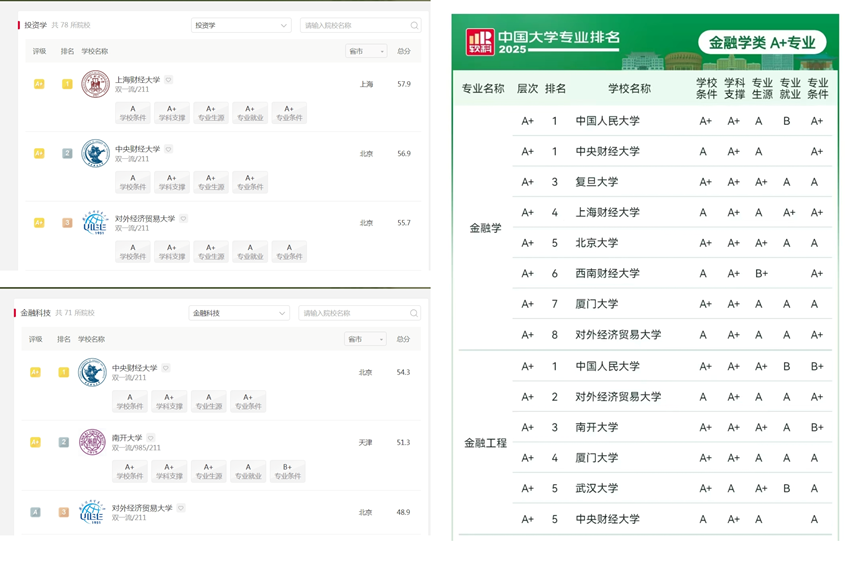This screenshot has width=860, height=573.
Task: Toggle favorite heart beside 对外经济贸易大学 in 金融科技 list
Action: 181,508
